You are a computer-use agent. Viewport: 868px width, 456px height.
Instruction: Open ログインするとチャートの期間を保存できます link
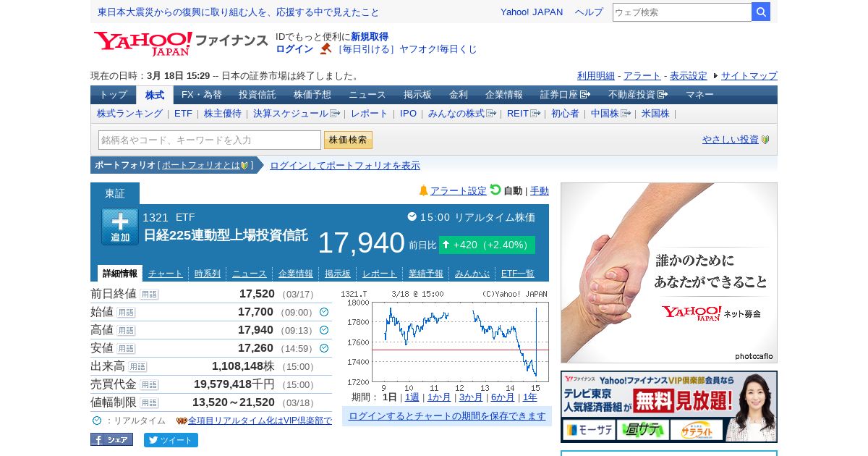pyautogui.click(x=447, y=416)
